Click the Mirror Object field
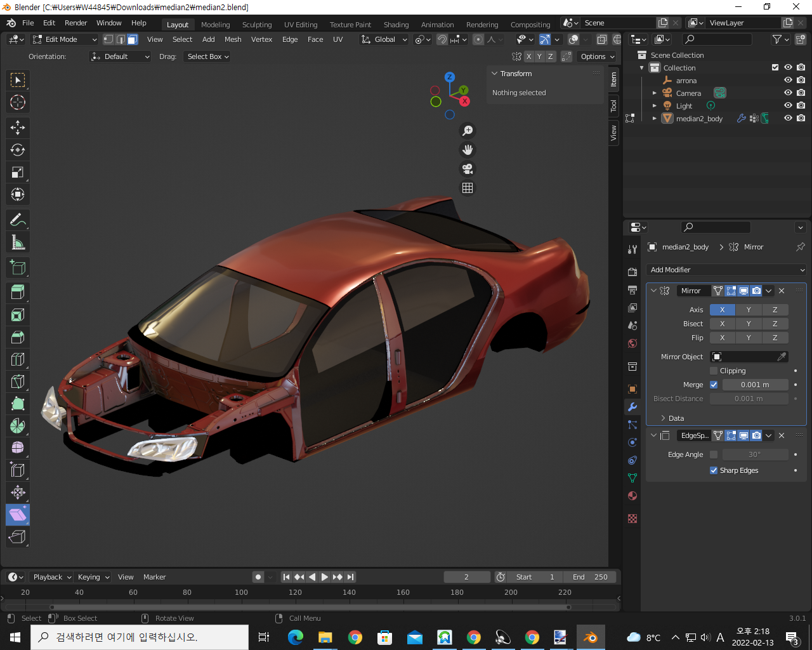 749,357
